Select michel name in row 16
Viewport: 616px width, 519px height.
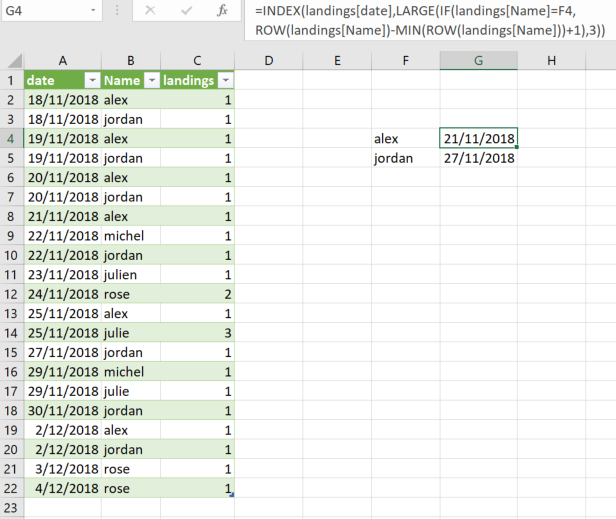point(131,372)
